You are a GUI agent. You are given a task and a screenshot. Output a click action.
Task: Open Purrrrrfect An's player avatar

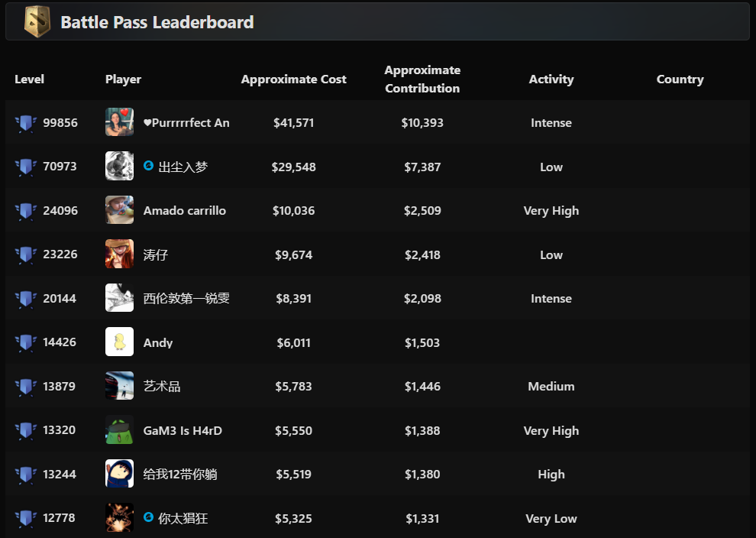120,122
